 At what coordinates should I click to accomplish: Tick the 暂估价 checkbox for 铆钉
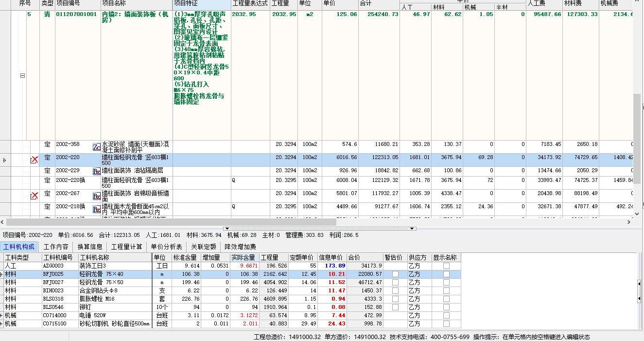[x=395, y=307]
